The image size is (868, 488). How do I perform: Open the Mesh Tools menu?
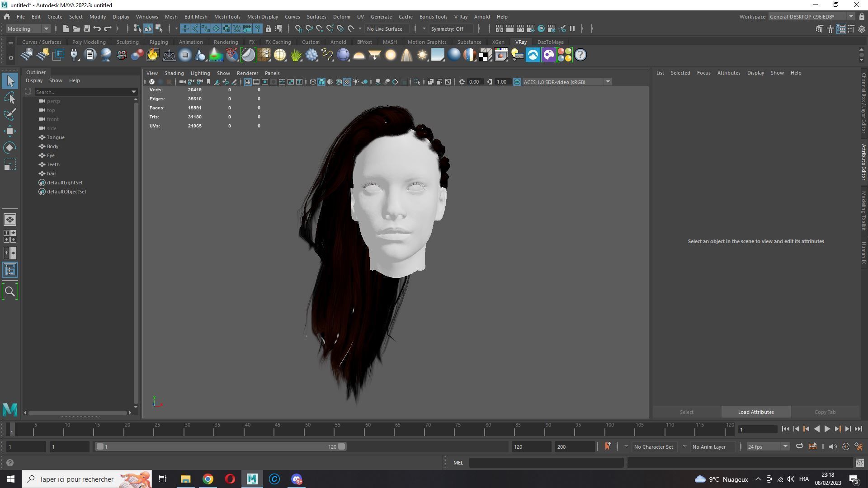click(227, 17)
